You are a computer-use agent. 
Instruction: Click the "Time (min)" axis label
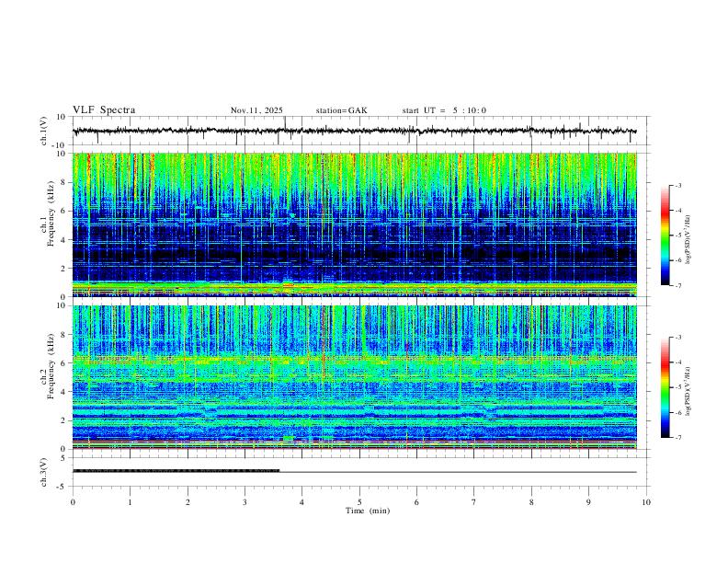click(x=368, y=511)
